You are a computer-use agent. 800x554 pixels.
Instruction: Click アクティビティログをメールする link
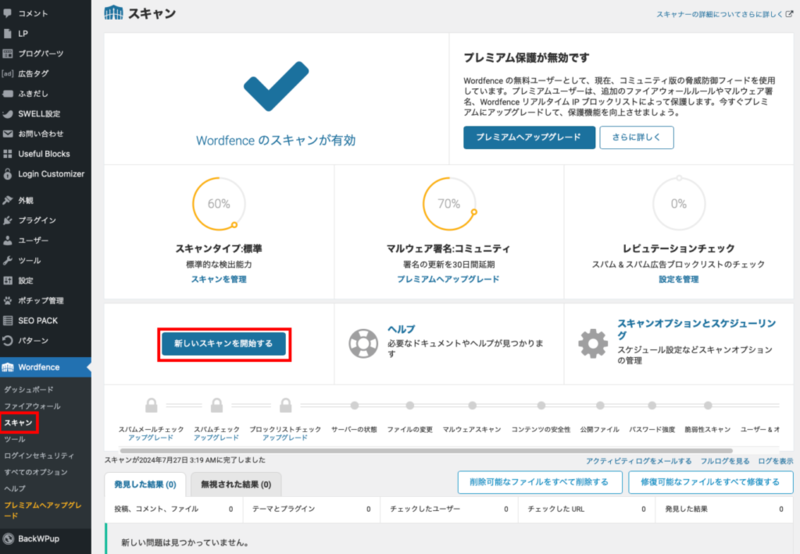pyautogui.click(x=638, y=461)
